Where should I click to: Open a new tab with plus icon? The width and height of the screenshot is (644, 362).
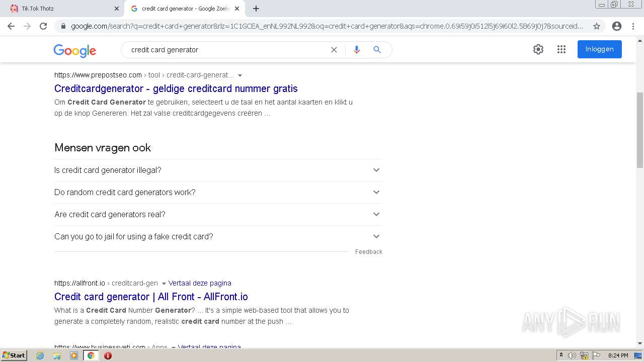coord(256,9)
